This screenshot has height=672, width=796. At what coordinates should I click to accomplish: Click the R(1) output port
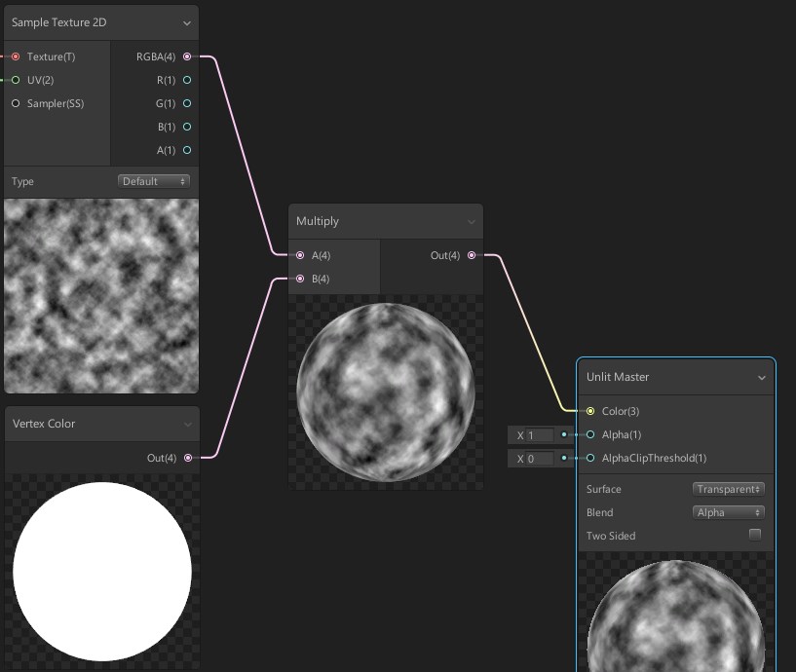(x=187, y=80)
